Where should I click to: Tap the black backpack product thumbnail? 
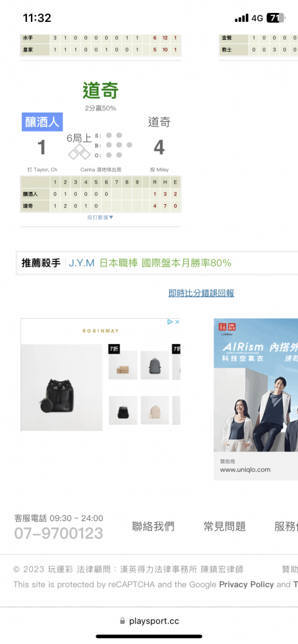pos(123,410)
